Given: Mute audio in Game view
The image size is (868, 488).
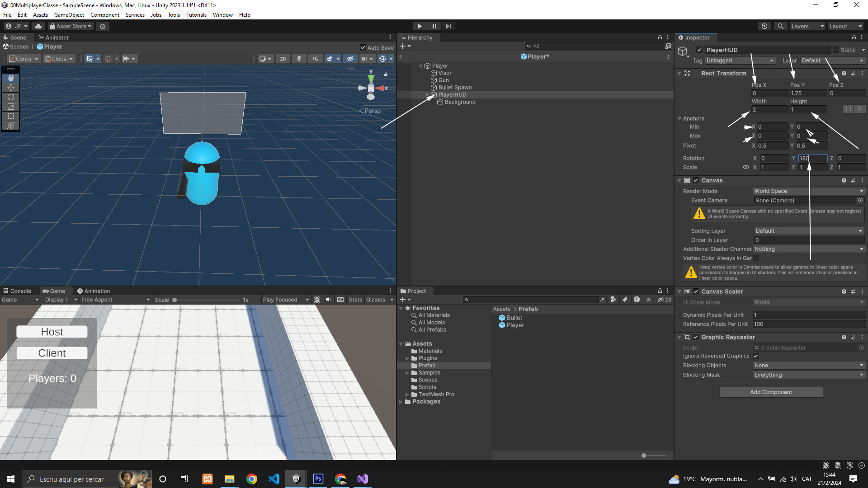Looking at the screenshot, I should coord(329,300).
